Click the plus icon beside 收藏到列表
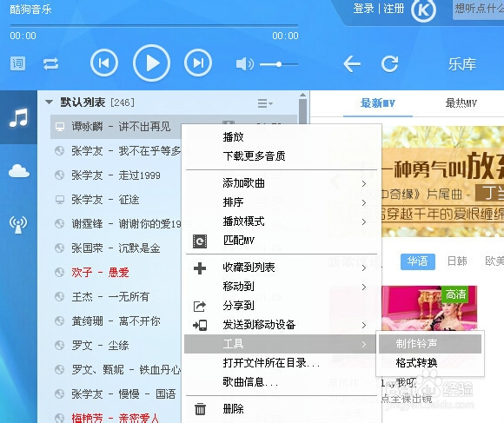The width and height of the screenshot is (504, 423). tap(200, 268)
